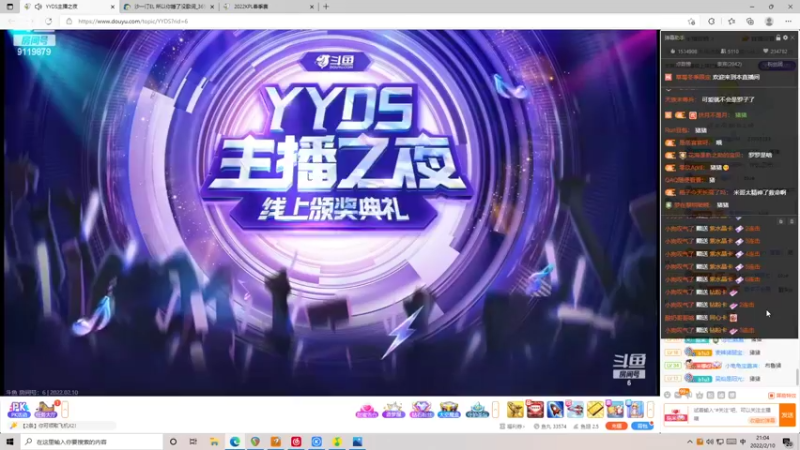This screenshot has width=800, height=450.
Task: Open the browser collections icon
Action: (x=749, y=21)
